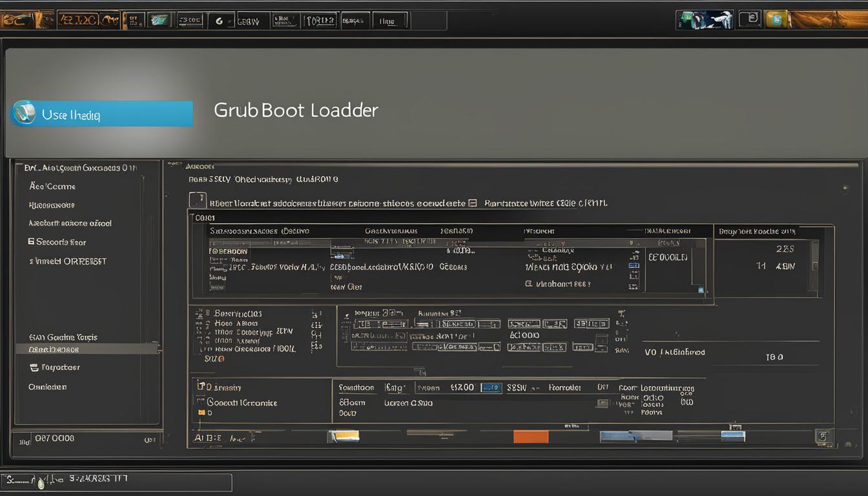Screen dimensions: 868x496
Task: Click the "S2OO" value in the lower row
Action: tap(462, 387)
